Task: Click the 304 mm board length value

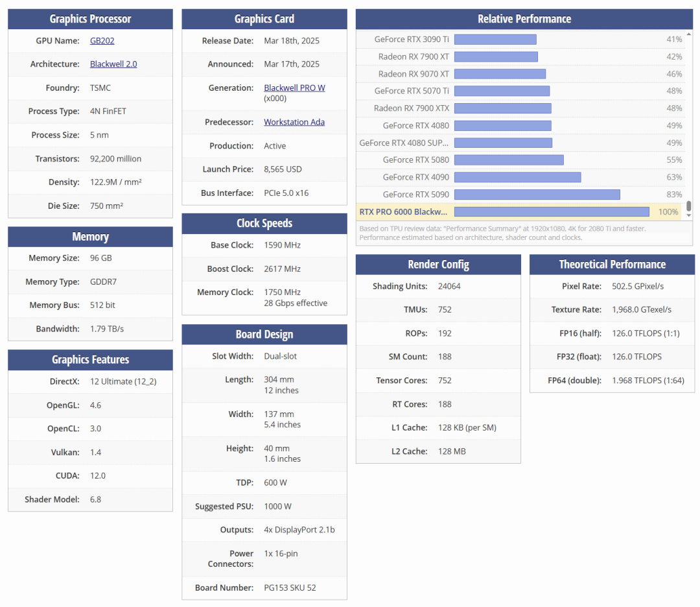Action: click(x=279, y=379)
